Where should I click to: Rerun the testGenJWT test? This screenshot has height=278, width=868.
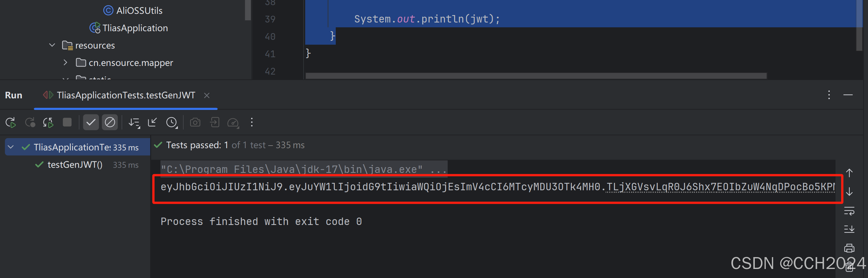[x=10, y=122]
